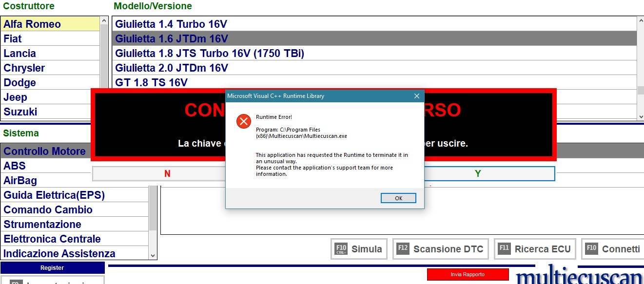Select Comando Cambio system
644x284 pixels.
[x=75, y=209]
